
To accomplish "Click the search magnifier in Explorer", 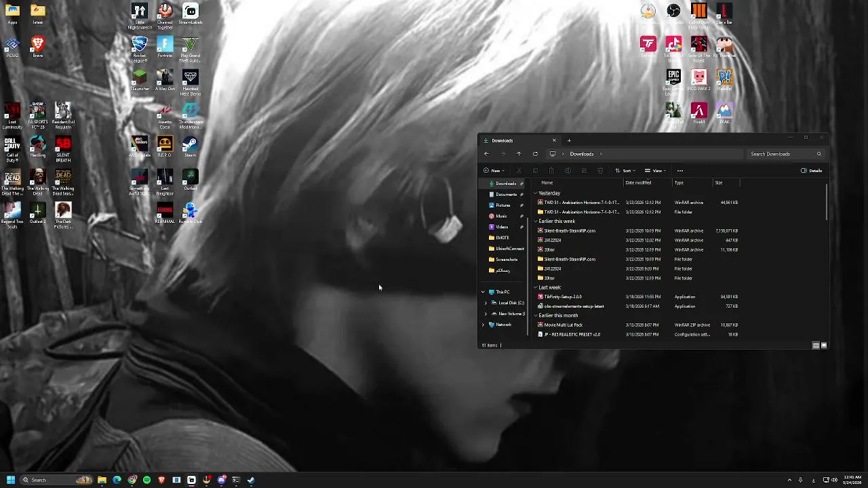I will coord(818,154).
